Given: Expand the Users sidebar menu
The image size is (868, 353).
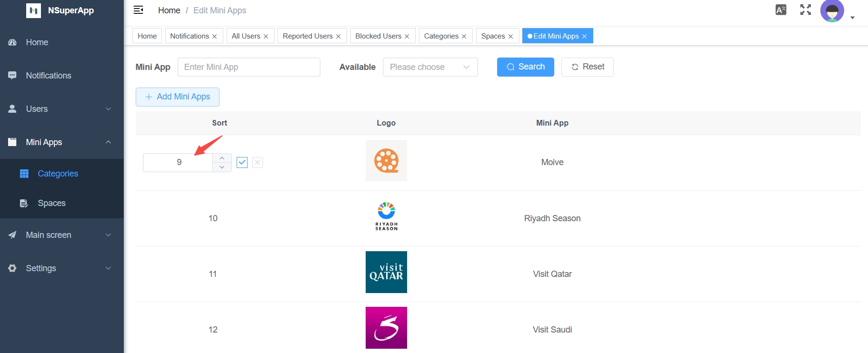Looking at the screenshot, I should [61, 109].
